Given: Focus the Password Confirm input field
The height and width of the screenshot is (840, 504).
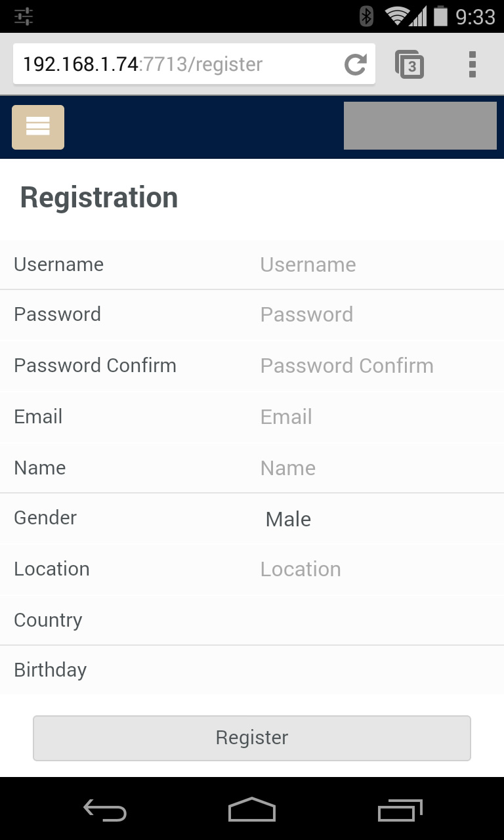Looking at the screenshot, I should pos(374,366).
